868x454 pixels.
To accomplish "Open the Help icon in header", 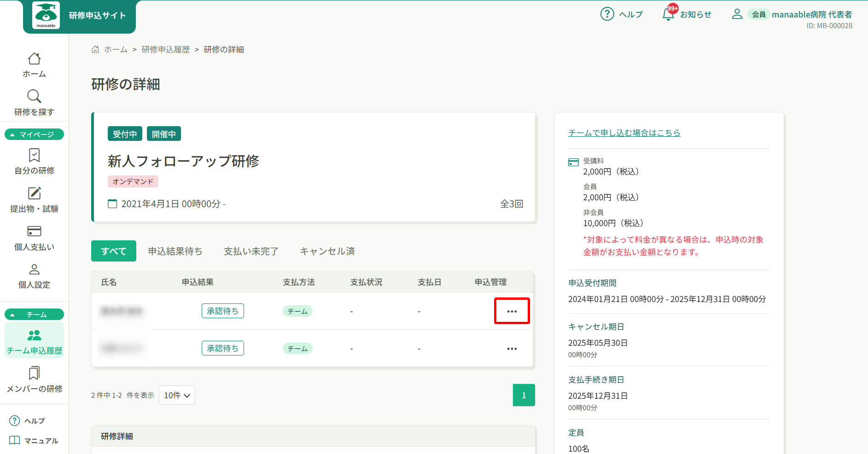I will (x=607, y=14).
